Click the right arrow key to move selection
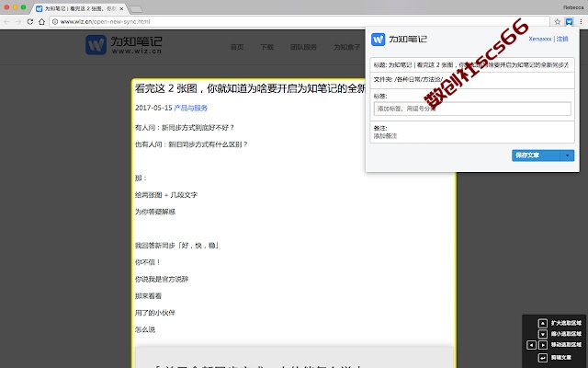The image size is (588, 368). click(543, 345)
